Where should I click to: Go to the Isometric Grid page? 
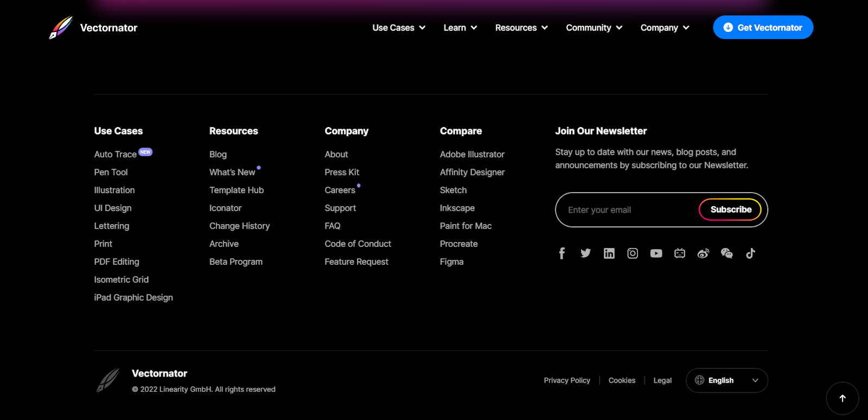point(122,280)
